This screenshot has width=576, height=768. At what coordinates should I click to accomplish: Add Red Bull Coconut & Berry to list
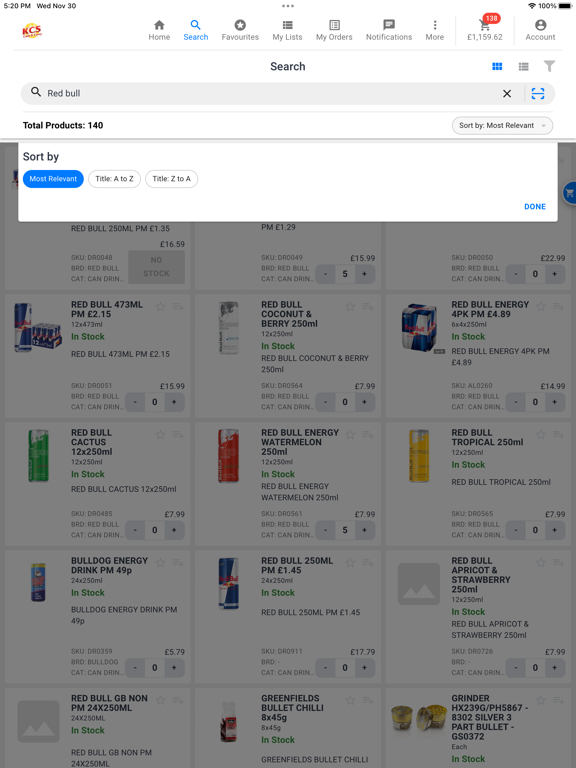[x=368, y=307]
